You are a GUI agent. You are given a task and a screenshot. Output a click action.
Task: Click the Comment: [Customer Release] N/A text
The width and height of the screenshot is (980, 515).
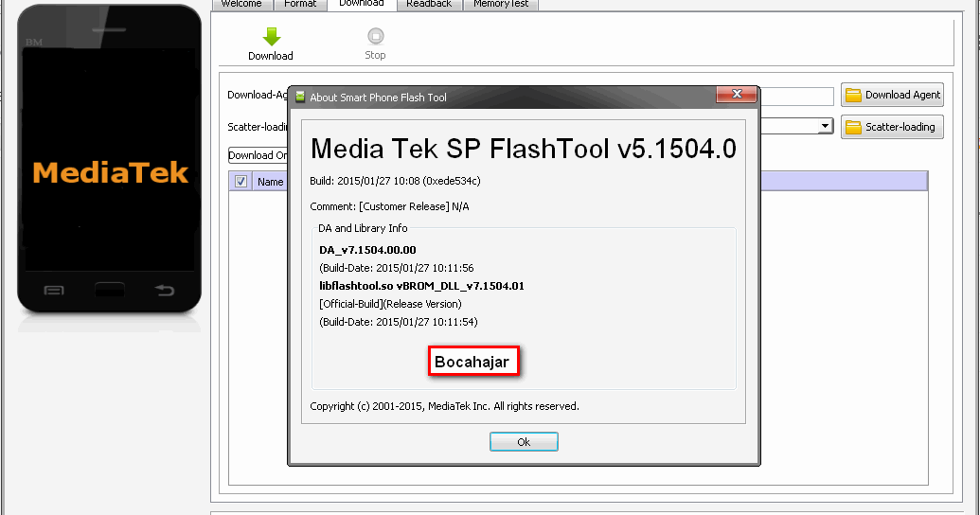point(389,207)
